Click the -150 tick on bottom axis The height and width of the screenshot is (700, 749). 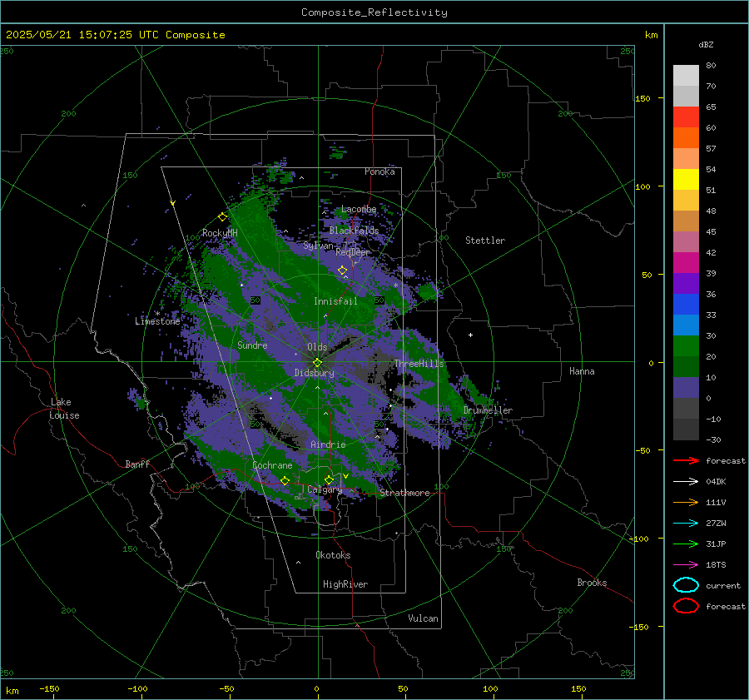tap(49, 688)
